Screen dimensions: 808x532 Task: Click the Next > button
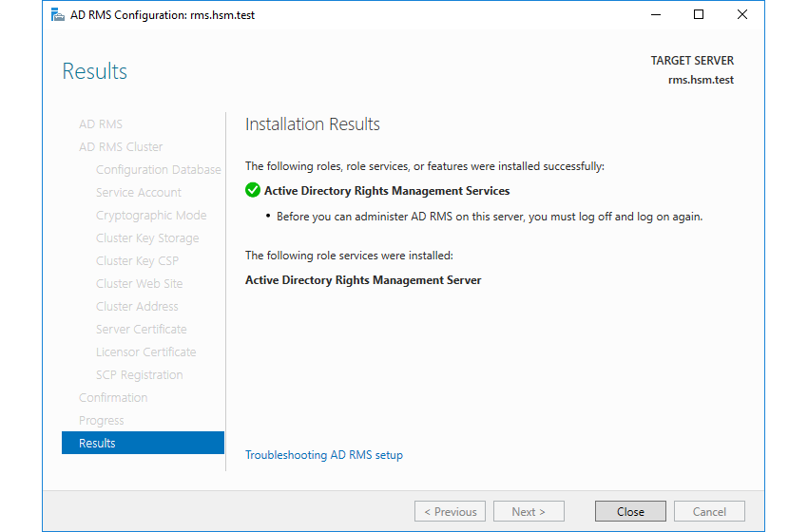click(x=529, y=511)
